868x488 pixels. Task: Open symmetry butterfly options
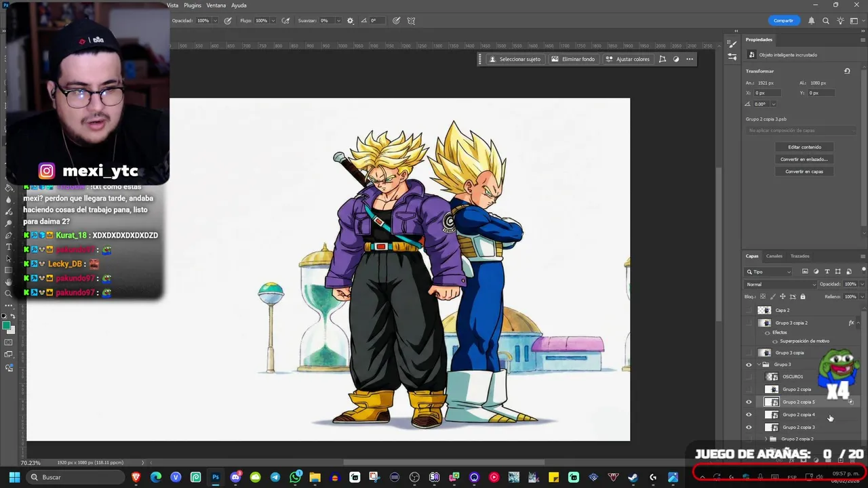pyautogui.click(x=411, y=21)
